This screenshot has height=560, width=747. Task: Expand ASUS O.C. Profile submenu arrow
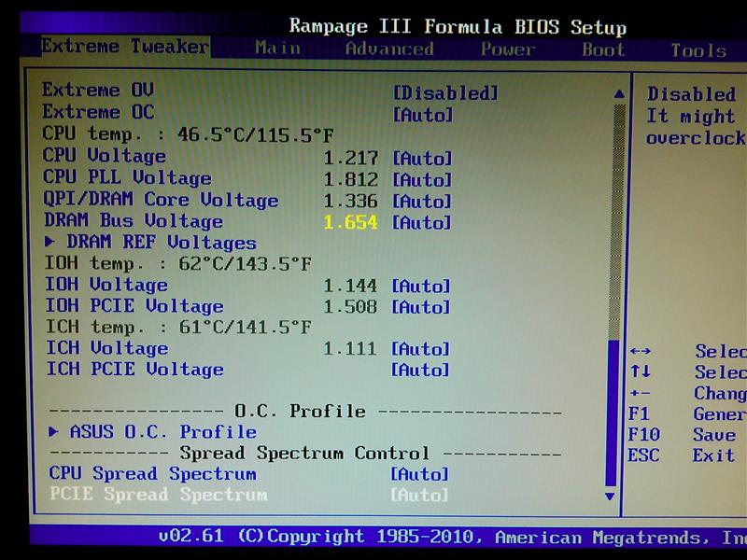(x=54, y=432)
